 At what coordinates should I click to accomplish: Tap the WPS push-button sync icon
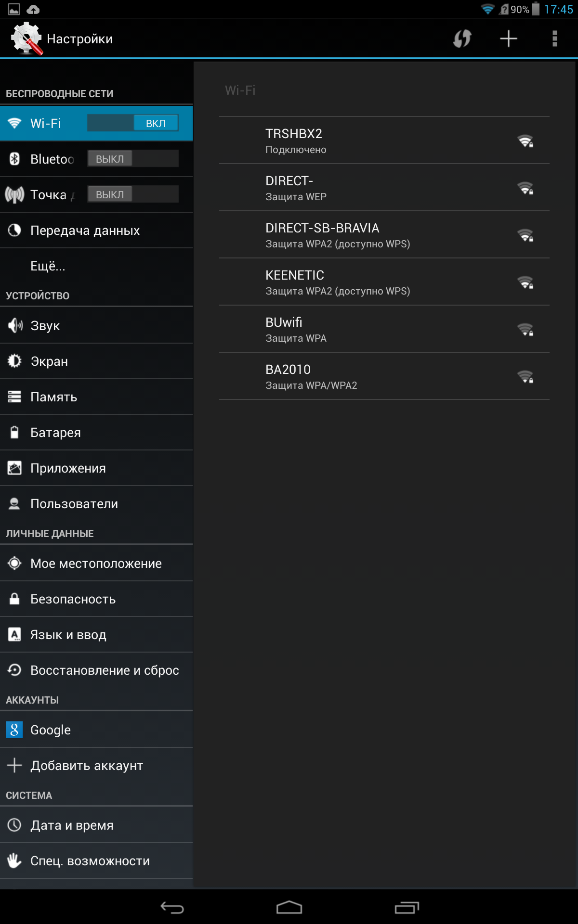click(x=462, y=38)
